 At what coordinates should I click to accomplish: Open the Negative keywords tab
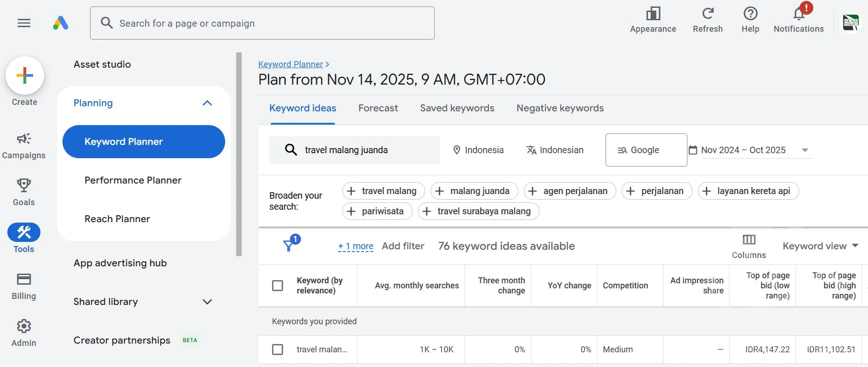pyautogui.click(x=560, y=108)
